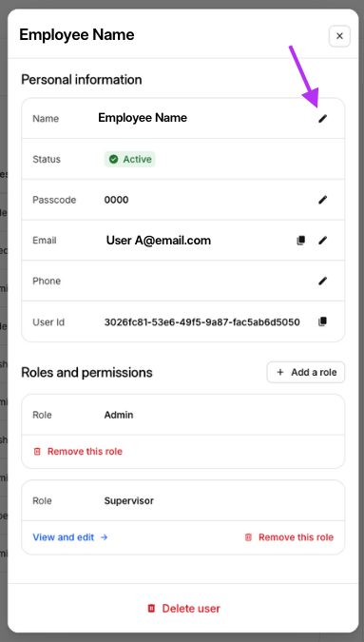Edit the passcode using pencil icon
This screenshot has height=642, width=364.
pyautogui.click(x=323, y=200)
